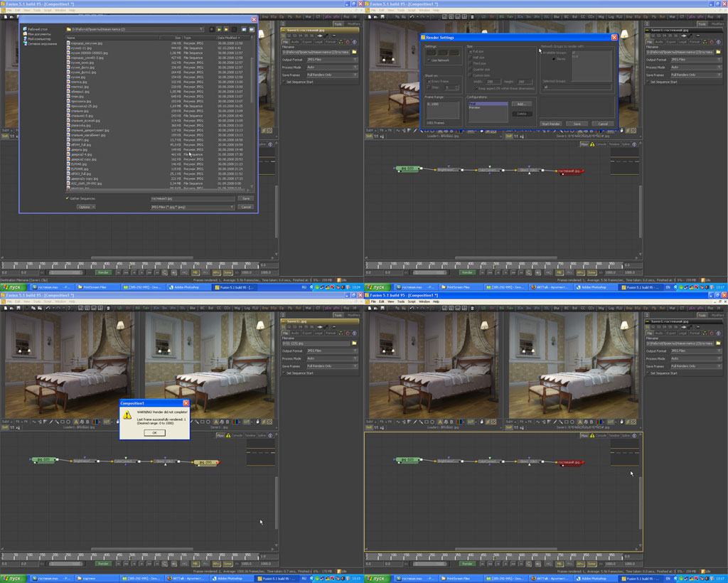Select Сетевое окружение in file dialog sidebar
Viewport: 728px width, 583px height.
point(42,44)
